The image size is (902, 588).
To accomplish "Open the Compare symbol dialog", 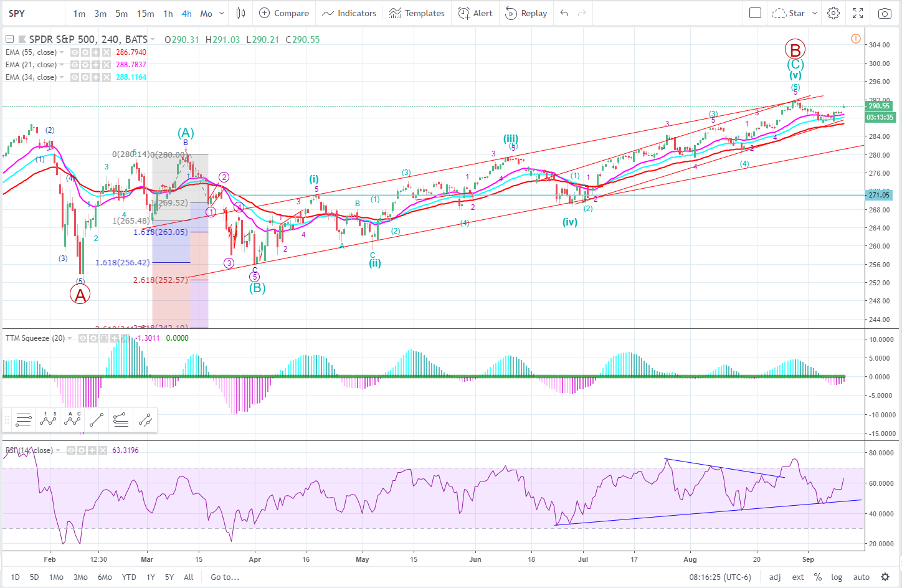I will 284,13.
